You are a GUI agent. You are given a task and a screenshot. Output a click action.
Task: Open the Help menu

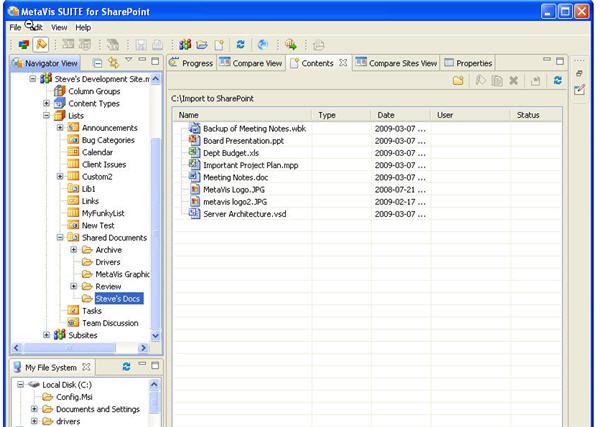82,27
